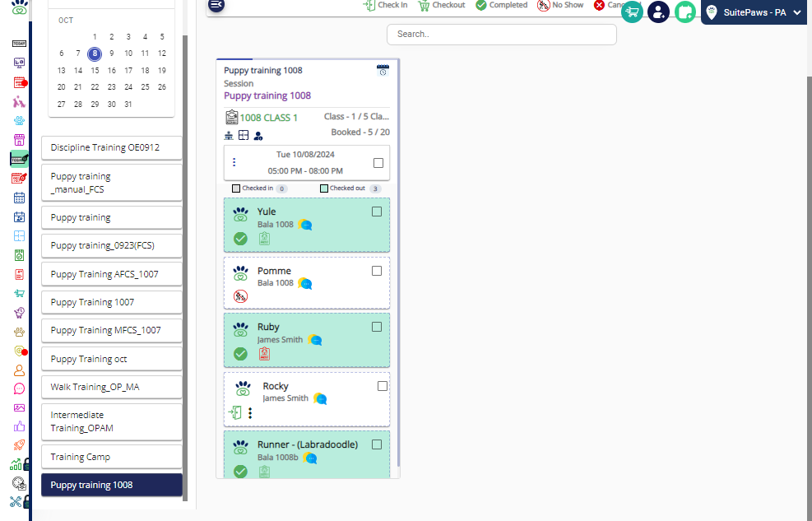Click the Checkout action button

(x=442, y=5)
